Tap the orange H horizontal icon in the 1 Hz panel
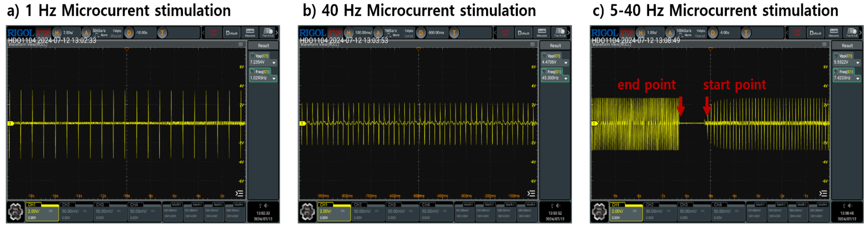The width and height of the screenshot is (868, 231). click(x=57, y=33)
